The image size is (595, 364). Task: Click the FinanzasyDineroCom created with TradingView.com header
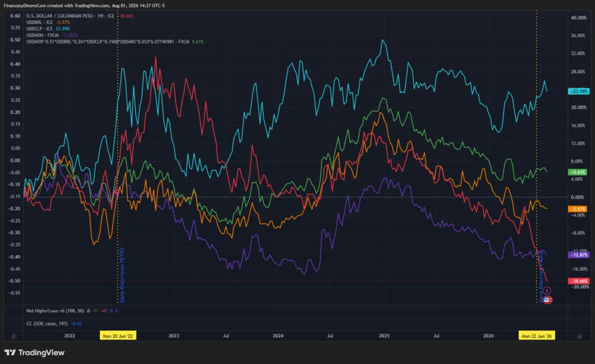[84, 5]
